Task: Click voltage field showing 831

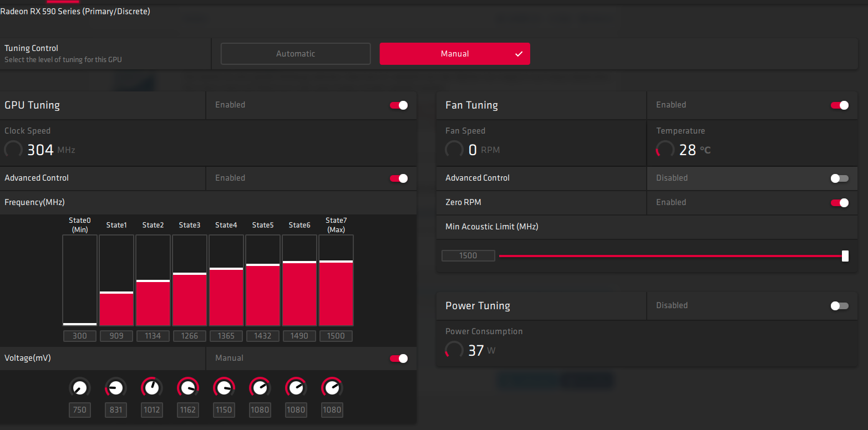Action: tap(116, 410)
